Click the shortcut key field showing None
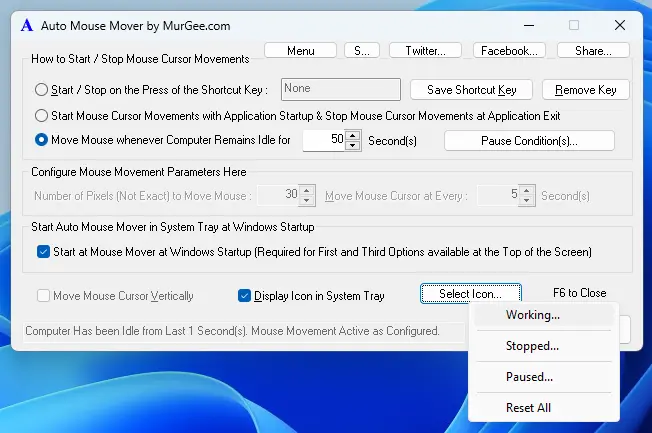This screenshot has height=433, width=652. (x=341, y=89)
